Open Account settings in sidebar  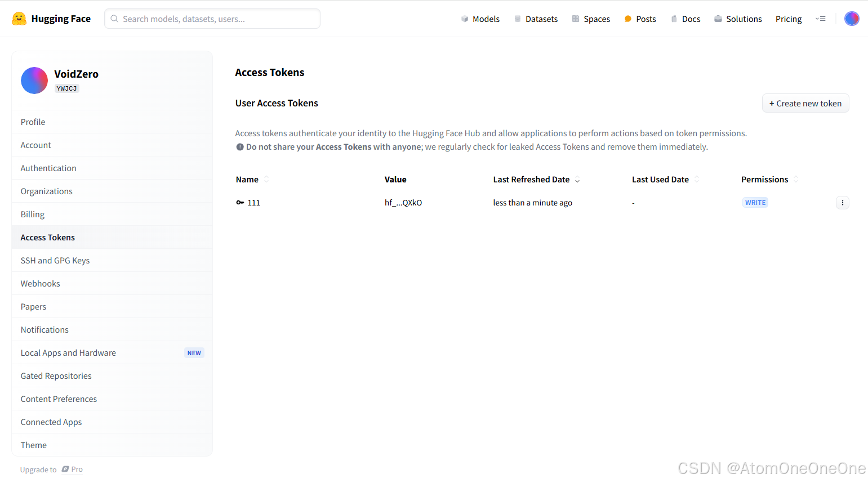pyautogui.click(x=112, y=145)
